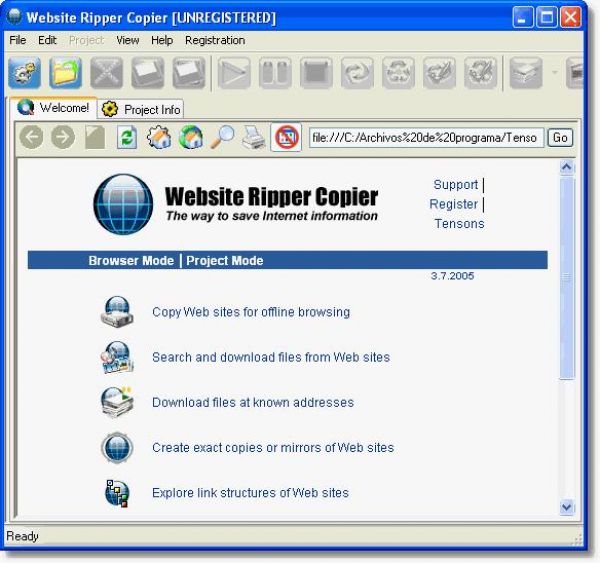
Task: Click the link structure icon beside Explore link
Action: [117, 493]
